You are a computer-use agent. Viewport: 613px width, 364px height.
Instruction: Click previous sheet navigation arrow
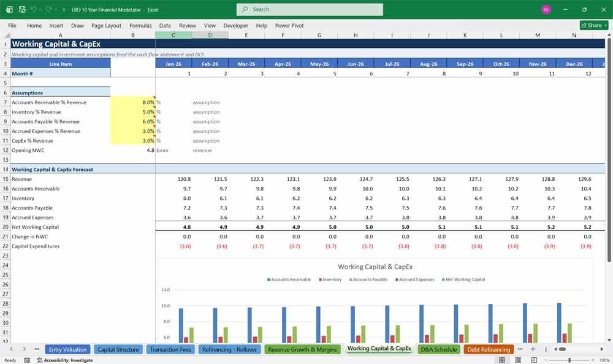11,349
